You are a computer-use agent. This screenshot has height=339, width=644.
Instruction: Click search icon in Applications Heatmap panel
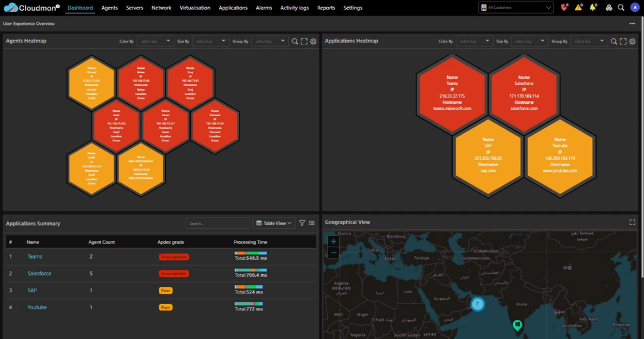614,41
